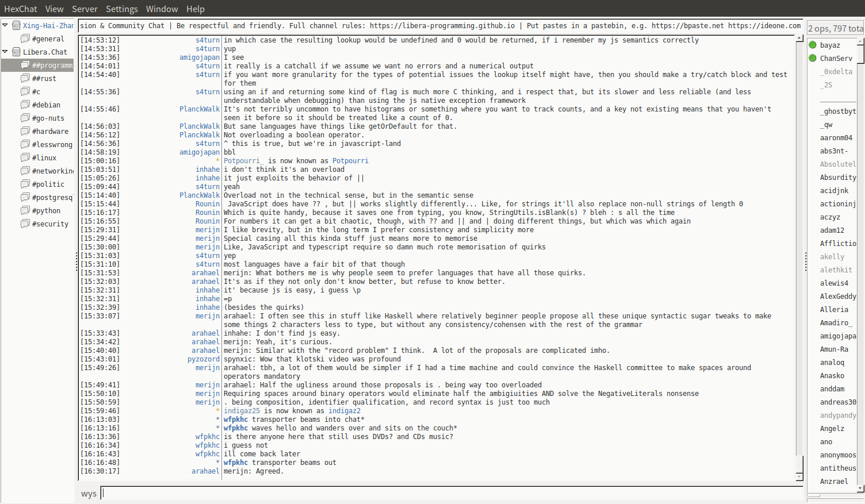Click the nick wfpkhc in 'transporter beams out'
865x504 pixels.
[x=236, y=462]
